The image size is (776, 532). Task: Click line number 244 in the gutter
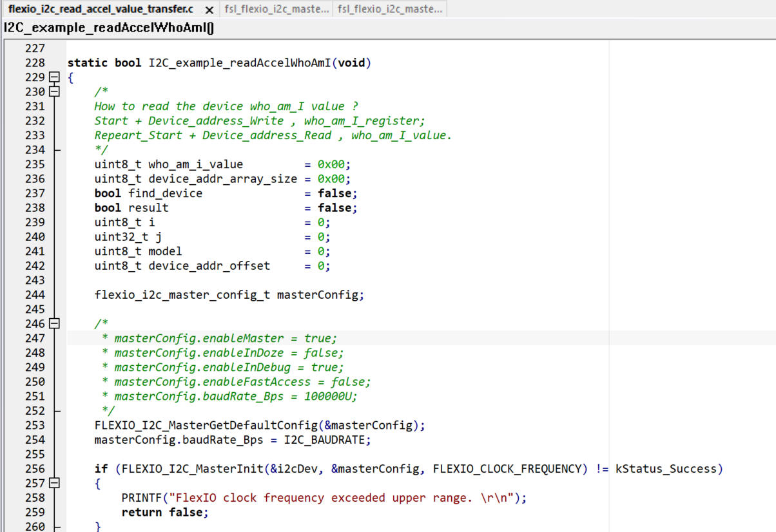click(35, 295)
